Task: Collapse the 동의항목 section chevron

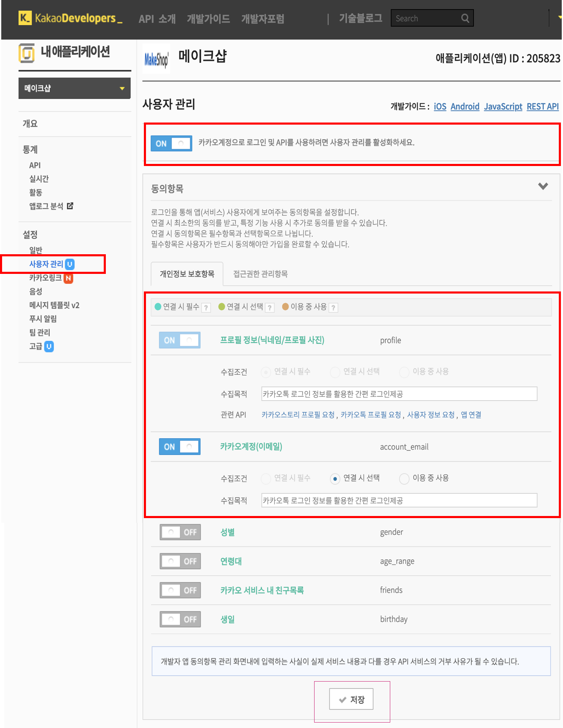Action: click(x=543, y=186)
